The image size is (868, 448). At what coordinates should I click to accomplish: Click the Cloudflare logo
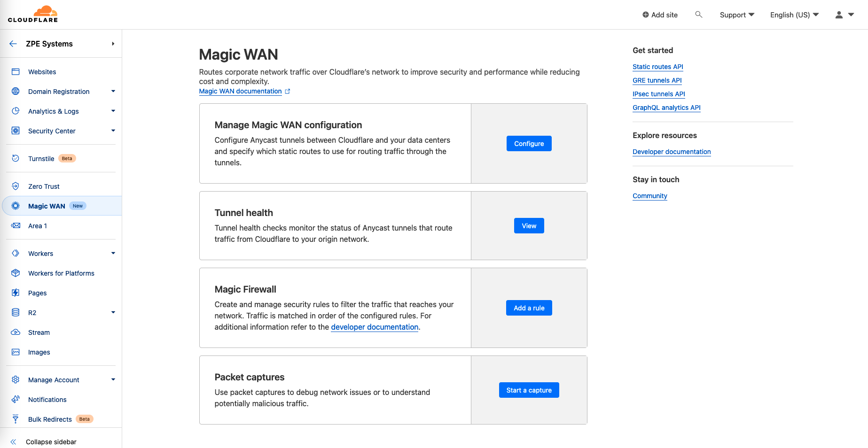(x=33, y=14)
